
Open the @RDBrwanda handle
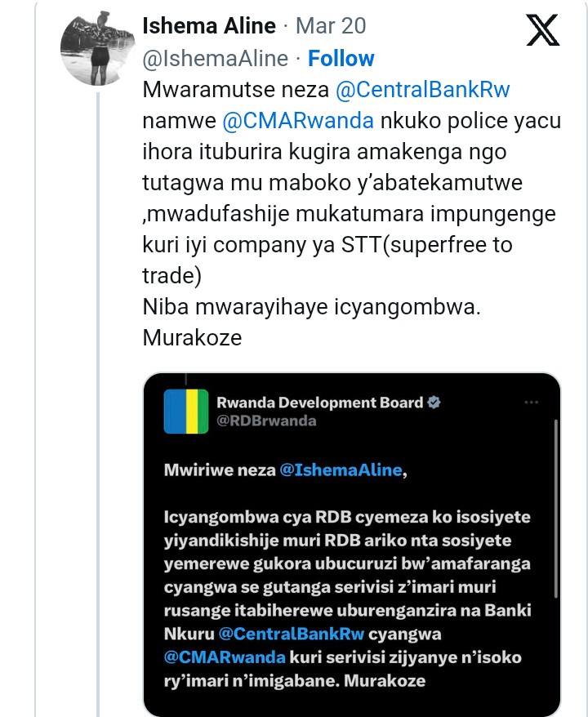point(266,421)
